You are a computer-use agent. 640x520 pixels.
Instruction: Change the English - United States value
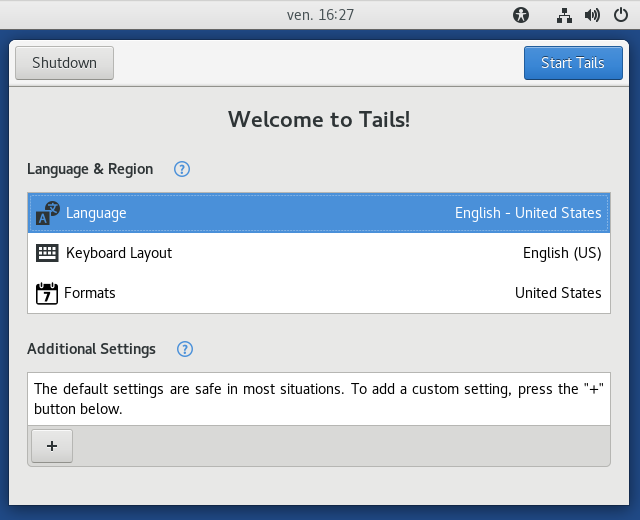528,213
